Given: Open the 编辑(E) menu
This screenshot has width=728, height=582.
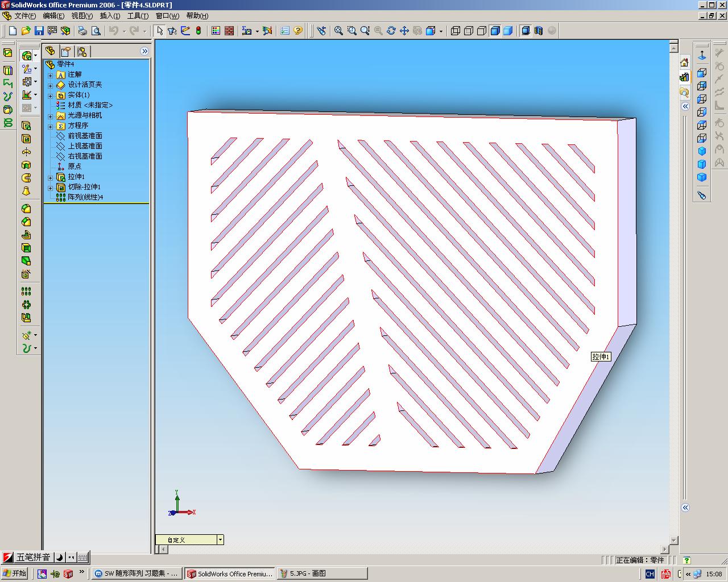Looking at the screenshot, I should pos(54,16).
